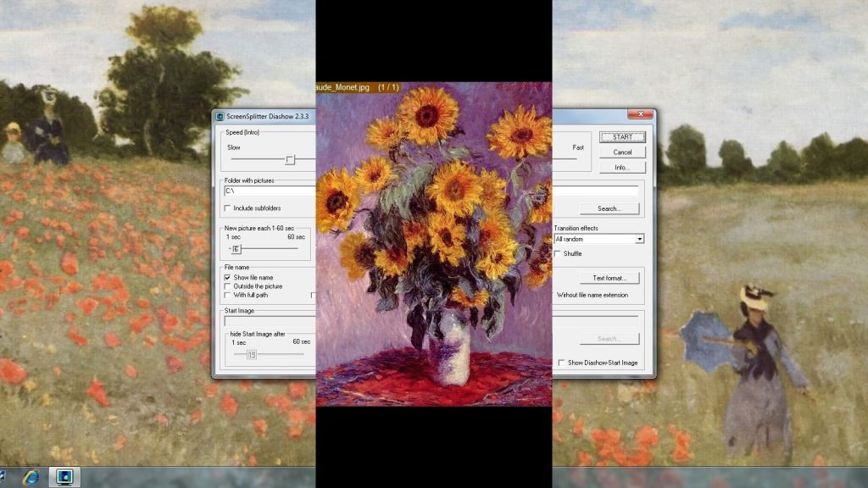This screenshot has height=488, width=868.
Task: Click the Fast speed label
Action: 578,147
